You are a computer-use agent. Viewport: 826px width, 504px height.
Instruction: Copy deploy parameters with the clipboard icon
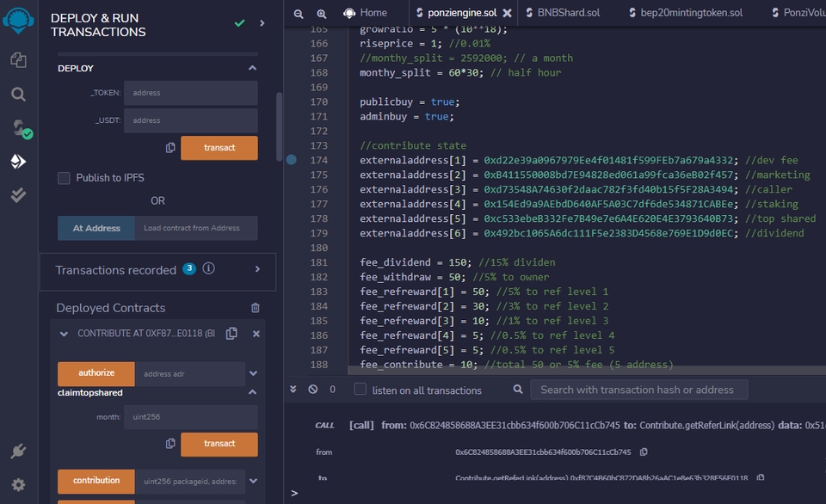pyautogui.click(x=170, y=148)
